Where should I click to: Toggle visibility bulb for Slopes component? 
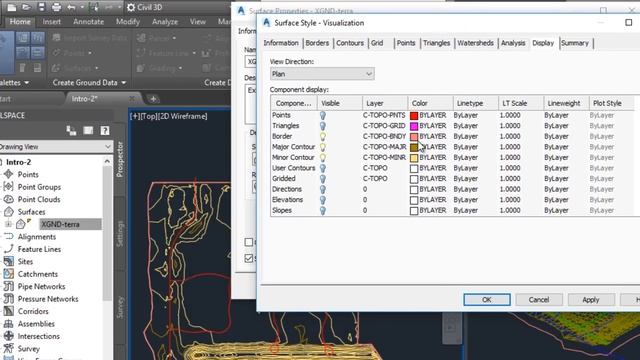323,211
